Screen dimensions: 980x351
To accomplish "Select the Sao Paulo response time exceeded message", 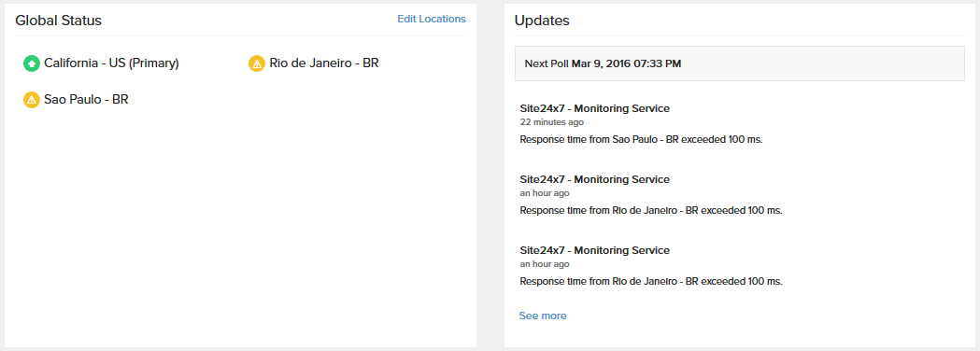I will tap(641, 140).
